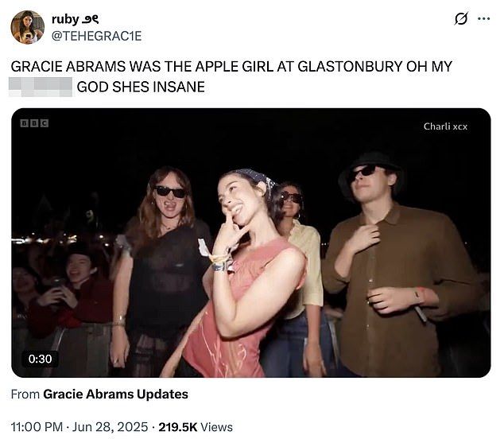Image resolution: width=504 pixels, height=439 pixels.
Task: Click the From label below the video
Action: pos(25,394)
